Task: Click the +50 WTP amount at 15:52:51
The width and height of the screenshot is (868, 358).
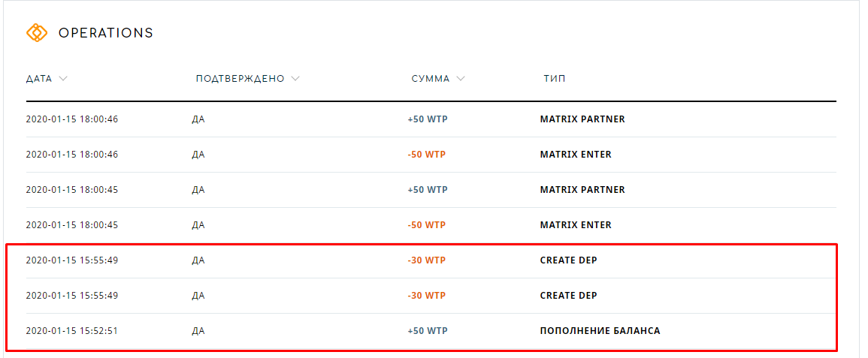Action: (x=428, y=331)
